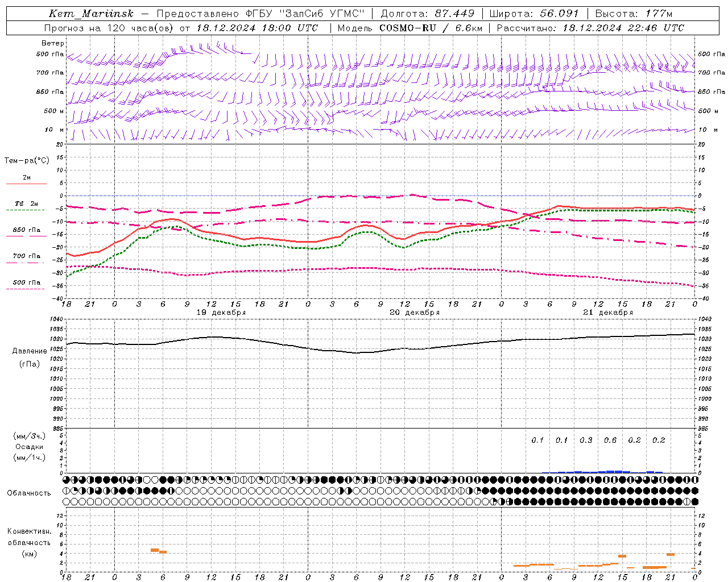Click the (км) convective cloud unit label

pyautogui.click(x=30, y=554)
